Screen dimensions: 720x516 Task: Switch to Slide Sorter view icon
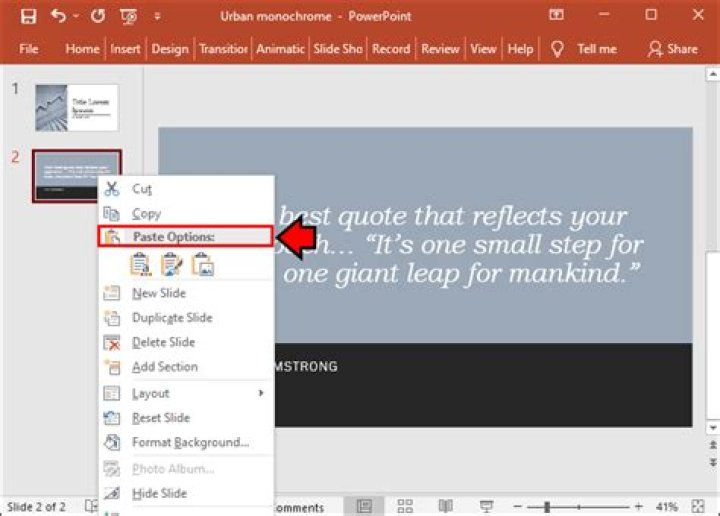coord(405,506)
